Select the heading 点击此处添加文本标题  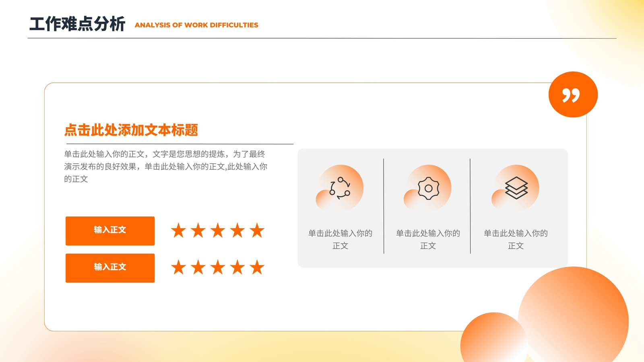tap(131, 130)
